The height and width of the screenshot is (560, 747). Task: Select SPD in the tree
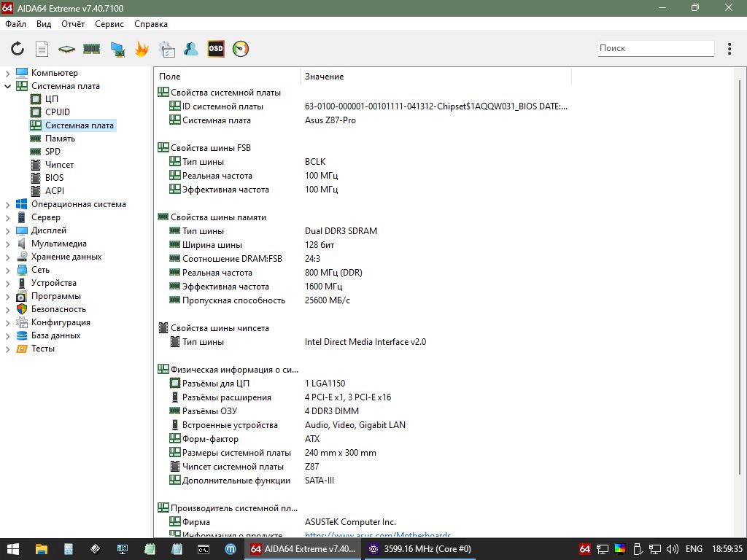click(53, 152)
